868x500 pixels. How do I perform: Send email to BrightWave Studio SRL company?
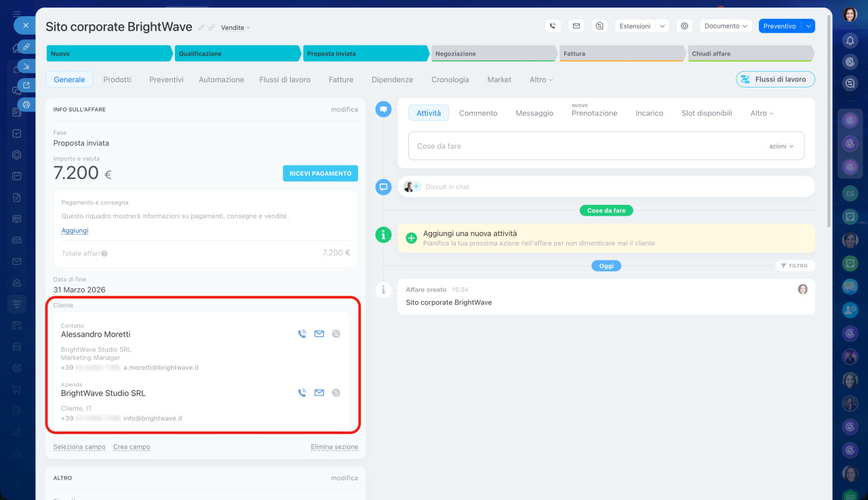pyautogui.click(x=319, y=393)
